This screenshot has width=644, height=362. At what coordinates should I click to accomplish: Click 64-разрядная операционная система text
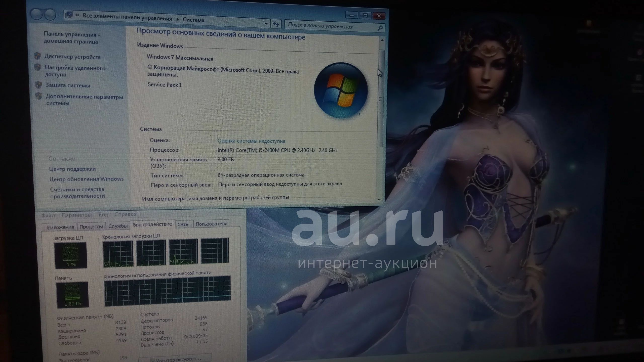[261, 175]
